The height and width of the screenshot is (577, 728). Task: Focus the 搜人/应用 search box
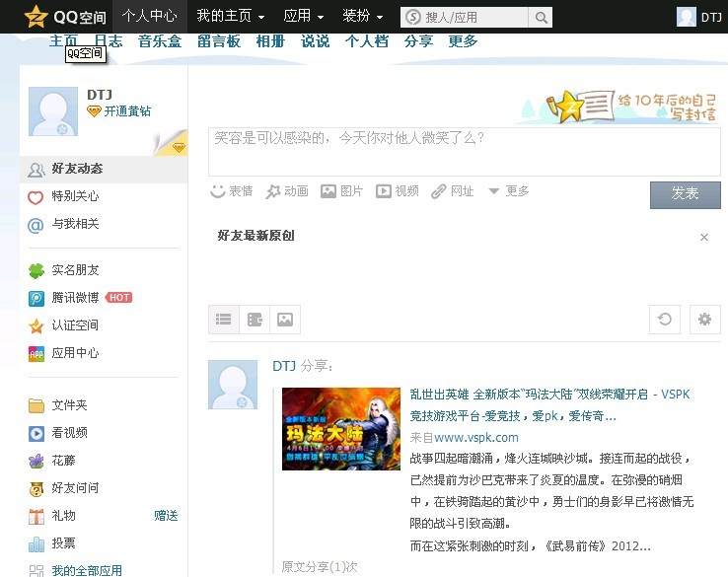[465, 18]
